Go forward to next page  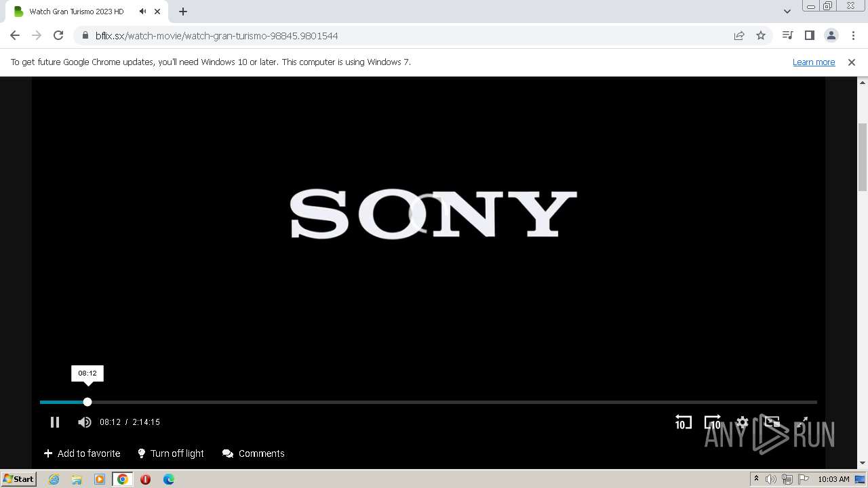click(x=37, y=35)
